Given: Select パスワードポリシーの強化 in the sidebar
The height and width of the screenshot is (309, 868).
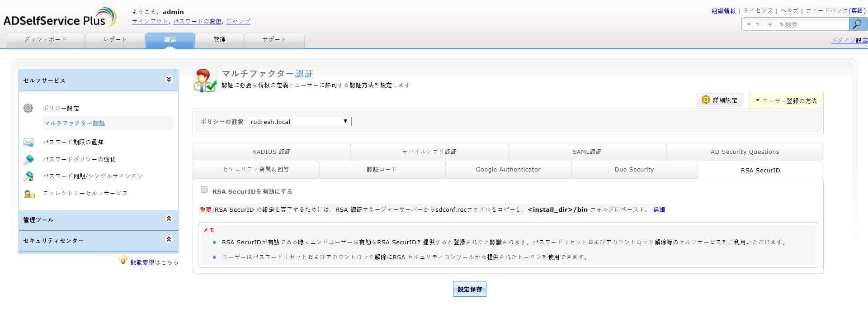Looking at the screenshot, I should (79, 159).
